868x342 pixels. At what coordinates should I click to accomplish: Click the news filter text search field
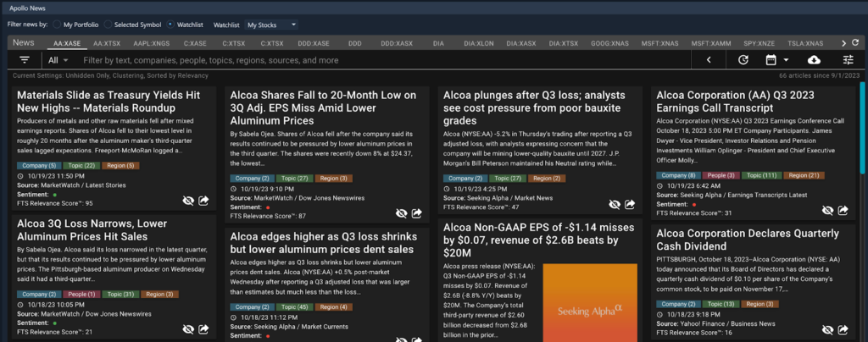point(385,59)
